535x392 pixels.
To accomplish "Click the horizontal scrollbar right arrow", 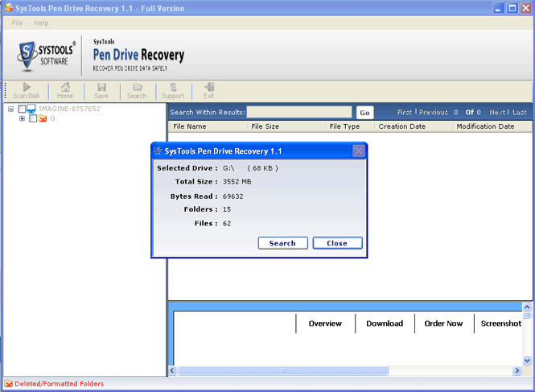I will click(x=517, y=370).
